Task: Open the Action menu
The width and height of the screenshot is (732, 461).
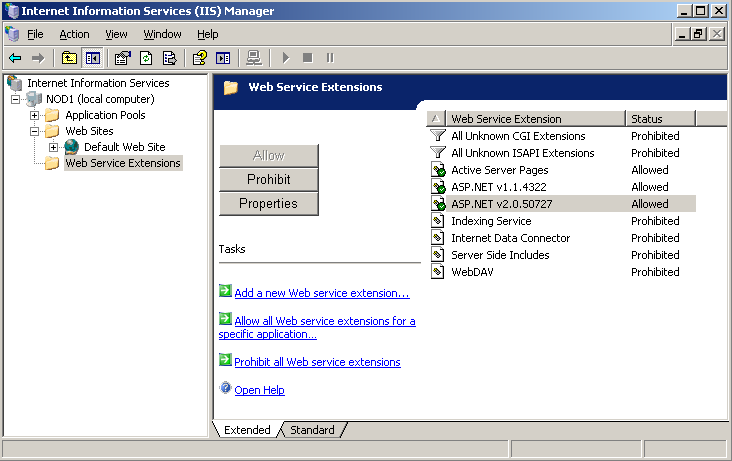Action: click(74, 34)
